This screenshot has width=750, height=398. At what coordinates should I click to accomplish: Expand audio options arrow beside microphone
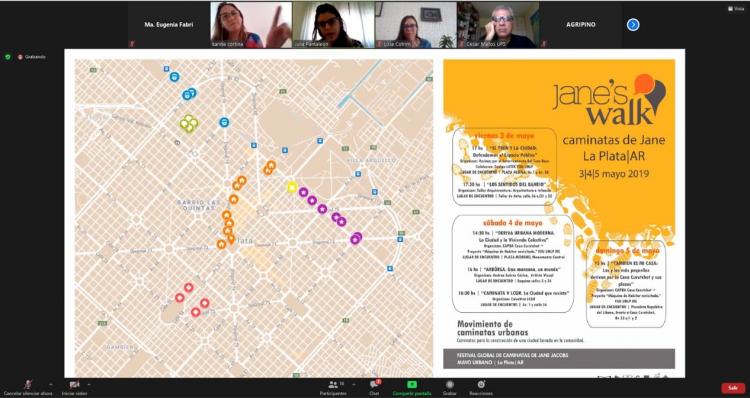pos(51,384)
